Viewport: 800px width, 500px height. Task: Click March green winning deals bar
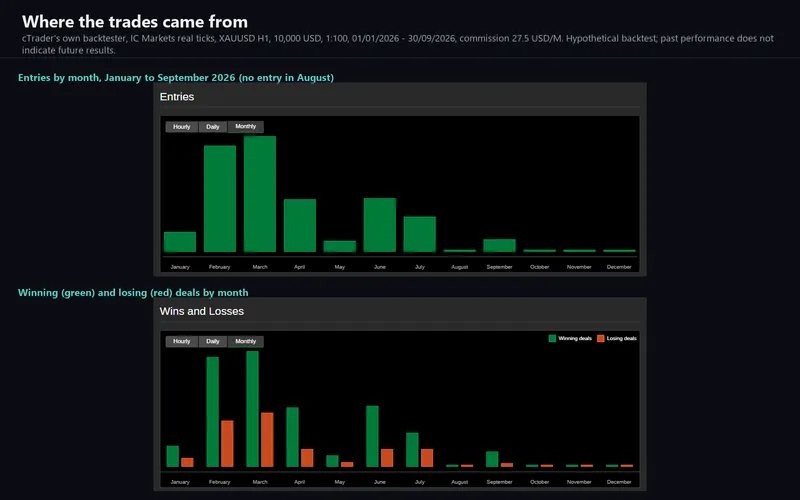click(253, 409)
